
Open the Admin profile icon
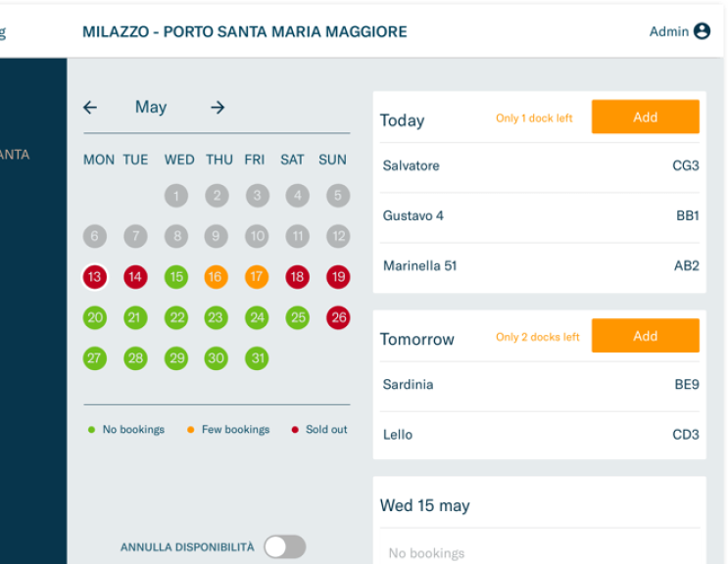tap(702, 31)
